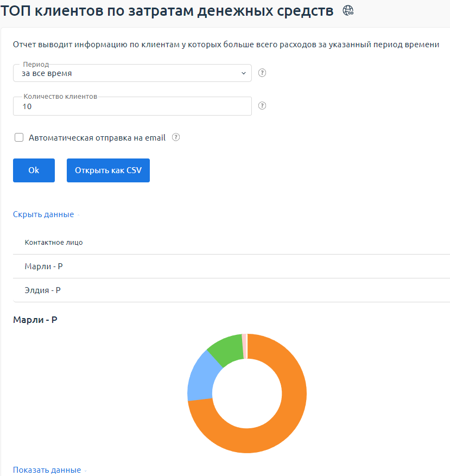Screen dimensions: 450x476
Task: Expand chart data via Показать данные
Action: (47, 470)
